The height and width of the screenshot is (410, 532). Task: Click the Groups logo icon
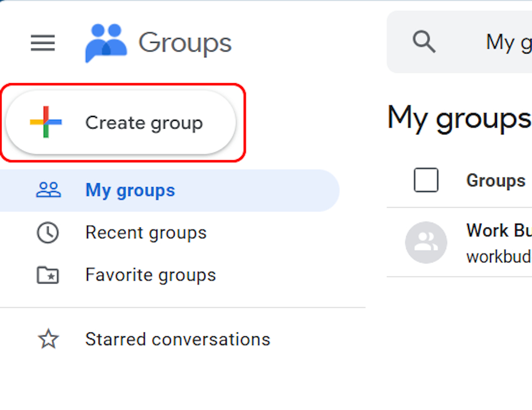click(106, 43)
